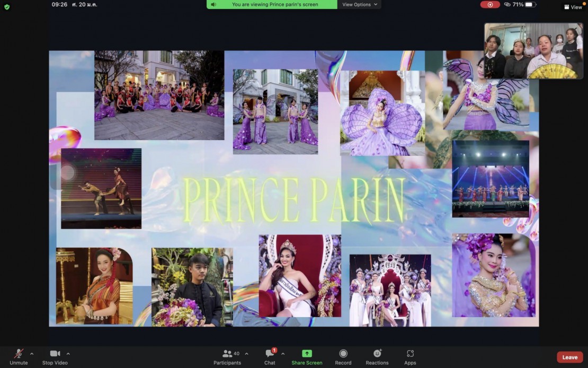
Task: Open video options caret beside Stop Video
Action: (68, 354)
